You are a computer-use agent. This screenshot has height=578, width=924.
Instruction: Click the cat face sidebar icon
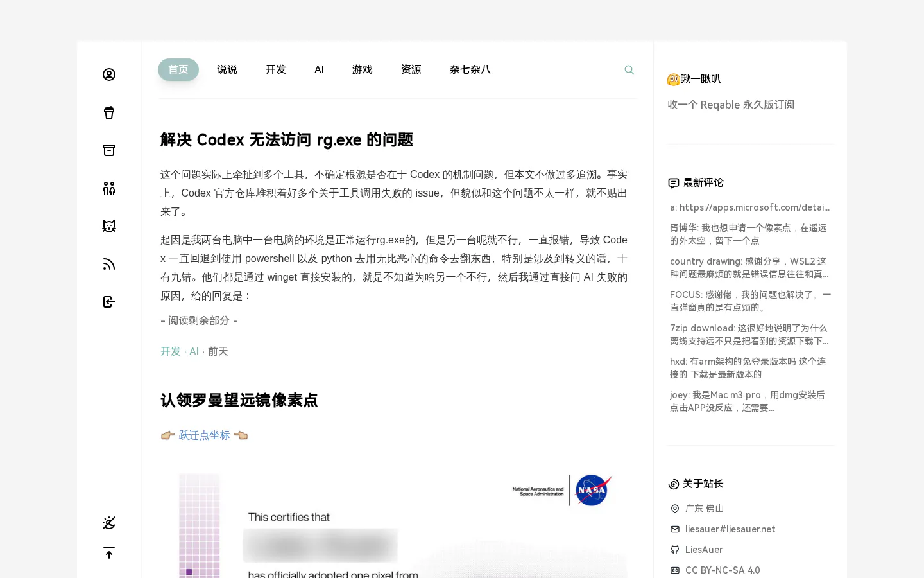point(109,226)
